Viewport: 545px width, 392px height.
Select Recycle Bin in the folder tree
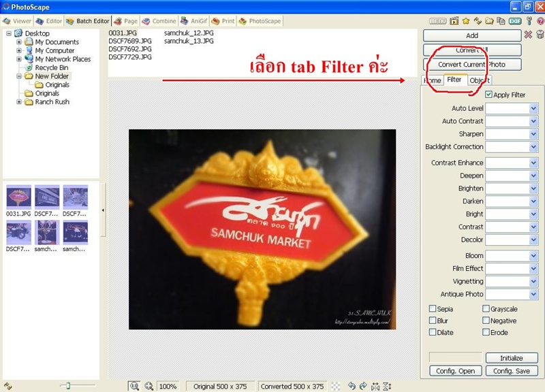pyautogui.click(x=52, y=67)
